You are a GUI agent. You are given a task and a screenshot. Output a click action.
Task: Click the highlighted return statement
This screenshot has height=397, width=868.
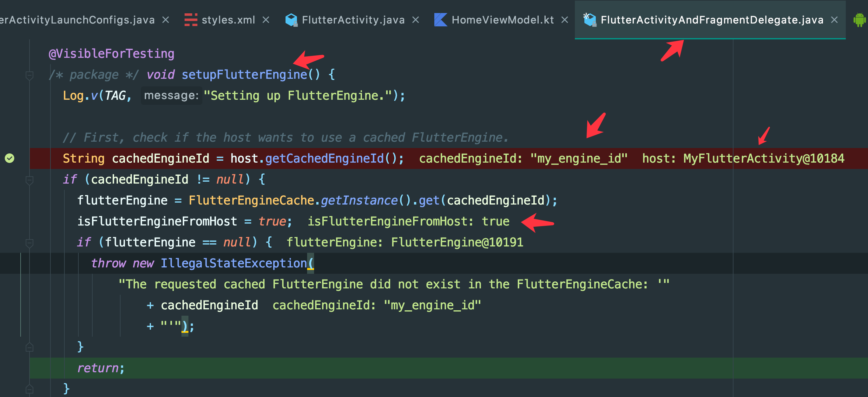pos(101,368)
